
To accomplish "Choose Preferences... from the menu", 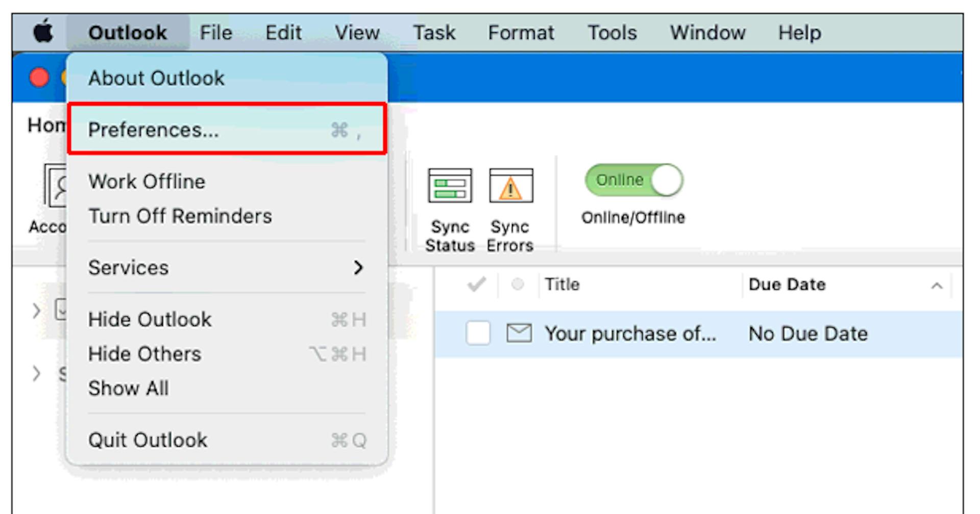I will click(227, 129).
